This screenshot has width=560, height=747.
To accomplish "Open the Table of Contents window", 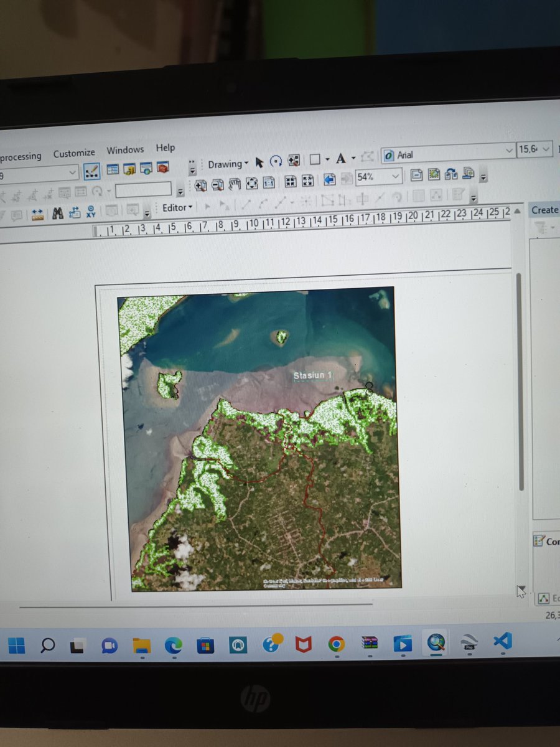I will [x=113, y=169].
